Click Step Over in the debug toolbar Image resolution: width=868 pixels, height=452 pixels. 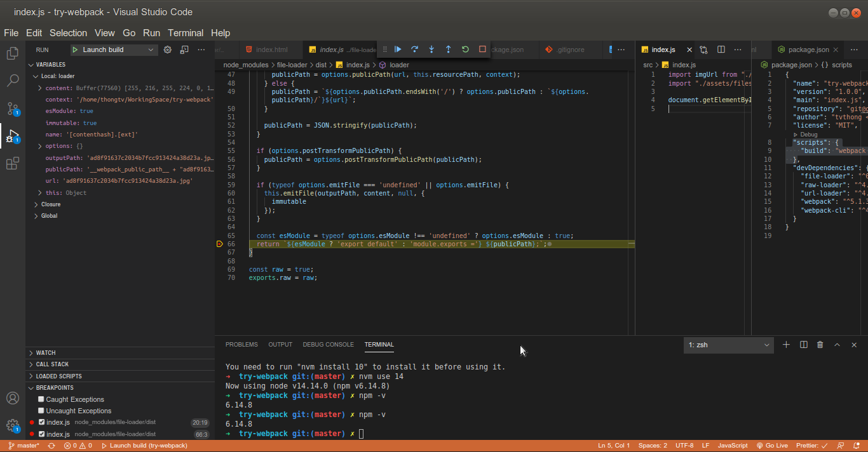pos(414,50)
